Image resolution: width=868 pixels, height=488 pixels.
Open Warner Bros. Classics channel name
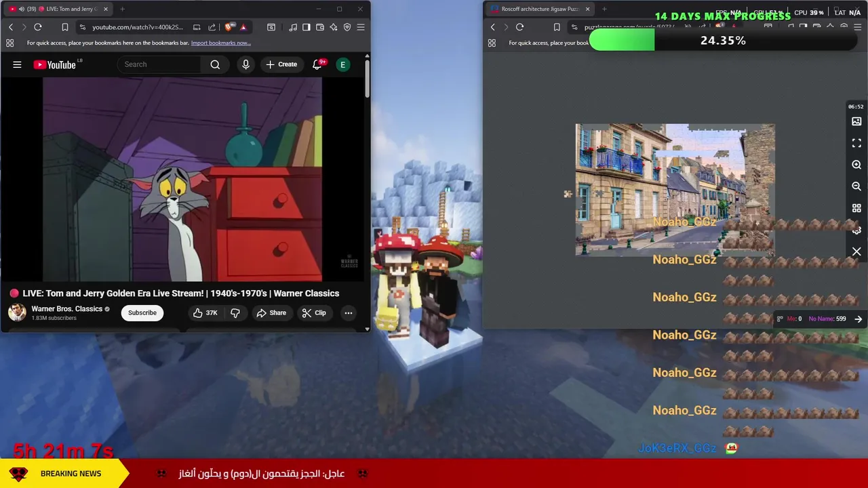66,308
